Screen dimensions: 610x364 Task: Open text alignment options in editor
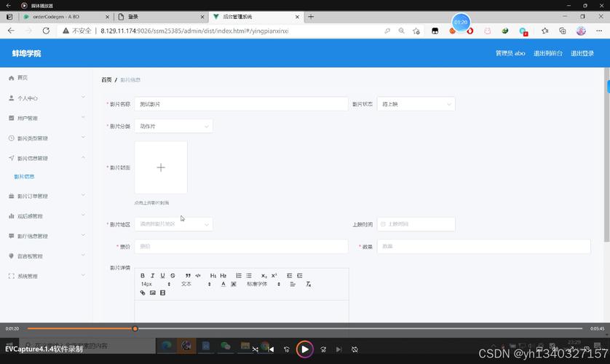[x=293, y=284]
